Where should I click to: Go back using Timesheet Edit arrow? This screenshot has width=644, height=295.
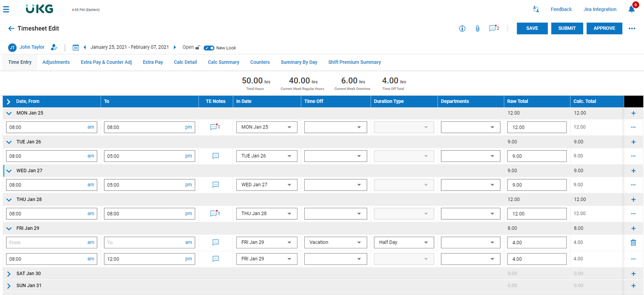11,29
